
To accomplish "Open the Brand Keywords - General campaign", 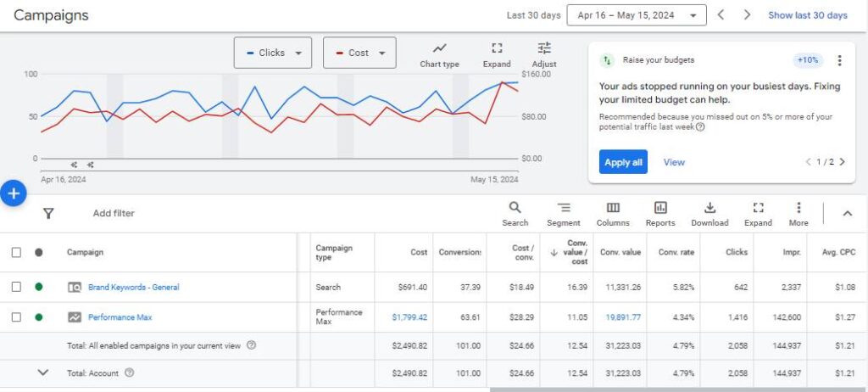I will (133, 287).
